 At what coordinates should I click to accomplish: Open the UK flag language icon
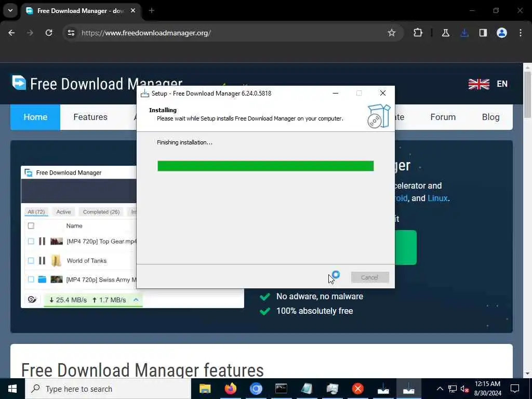pyautogui.click(x=478, y=84)
